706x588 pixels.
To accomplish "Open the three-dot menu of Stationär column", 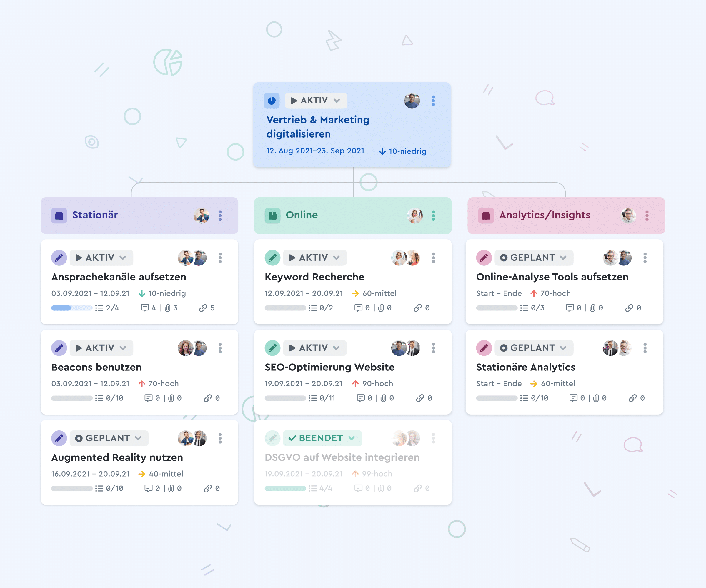I will coord(220,216).
